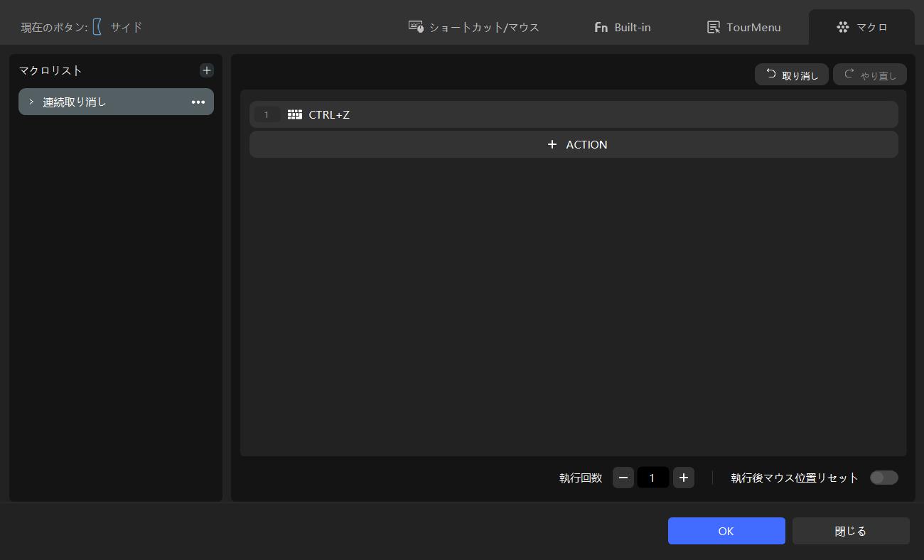Select the マクロ tab
This screenshot has width=924, height=560.
point(861,27)
